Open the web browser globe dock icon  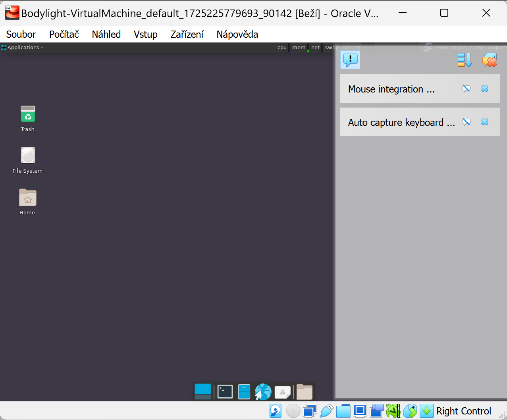tap(263, 392)
